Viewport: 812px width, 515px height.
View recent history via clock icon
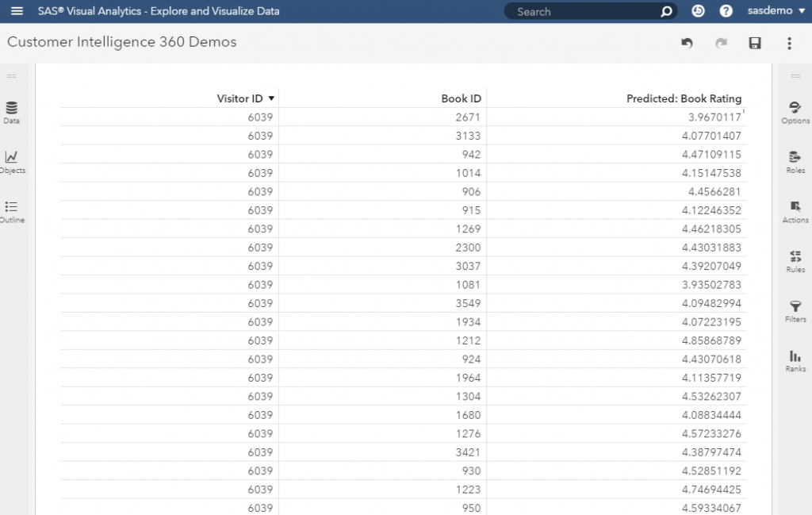click(697, 11)
